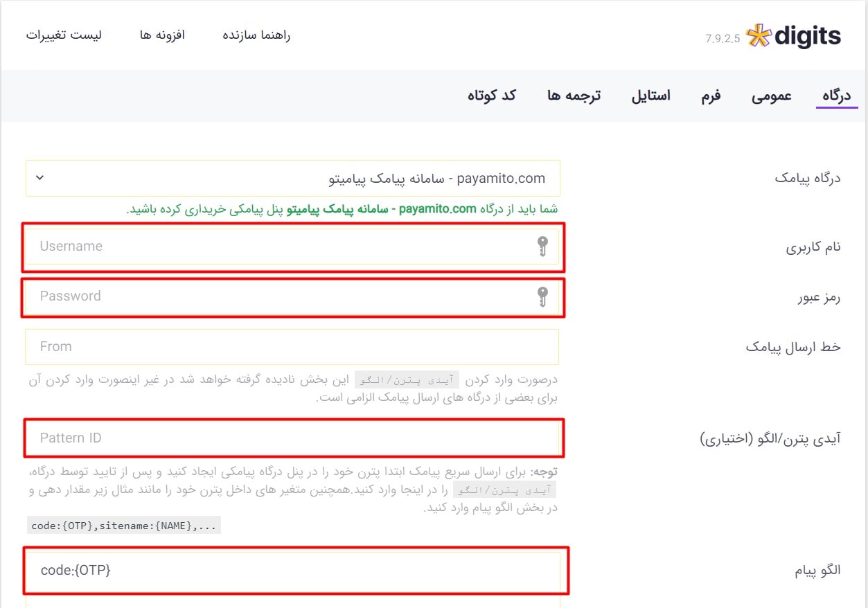Open the لیست تغییرات link

64,35
